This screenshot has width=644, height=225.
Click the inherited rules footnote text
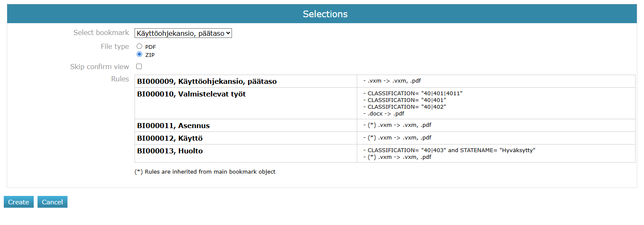(205, 171)
